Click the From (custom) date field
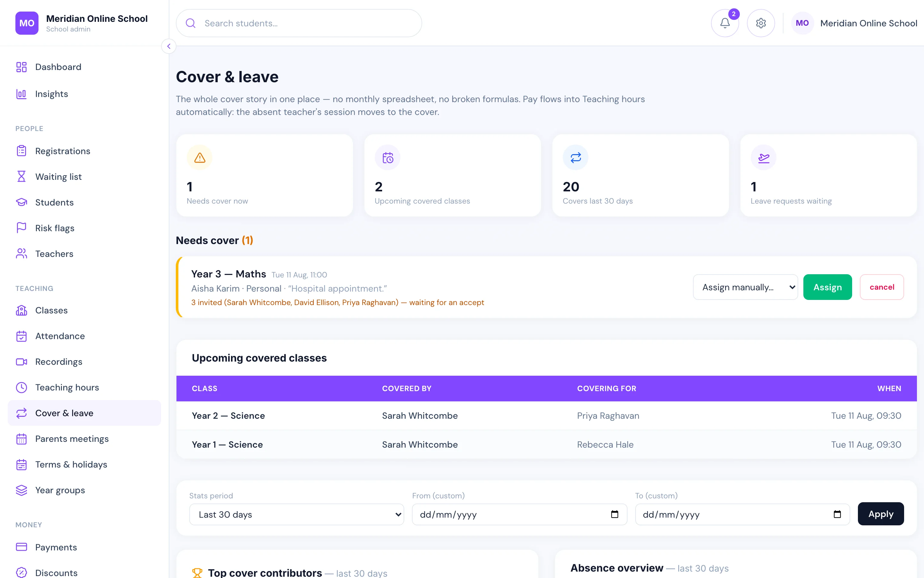924x578 pixels. click(x=519, y=514)
